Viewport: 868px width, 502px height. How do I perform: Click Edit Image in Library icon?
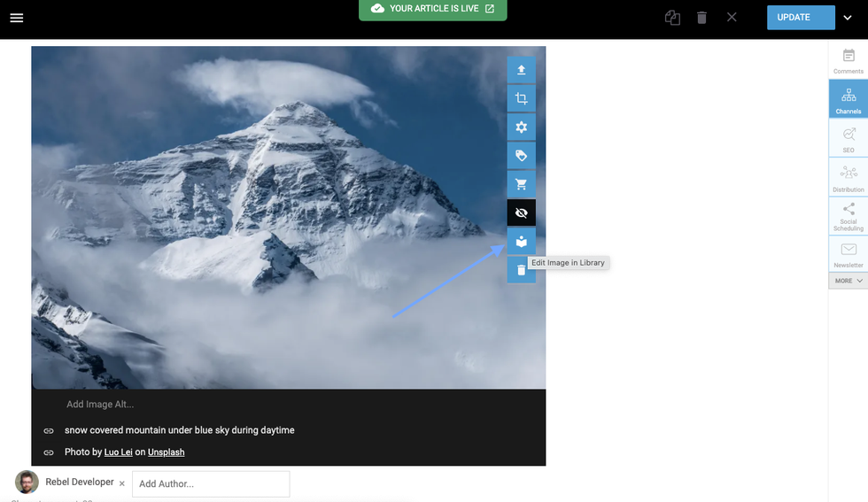point(521,241)
